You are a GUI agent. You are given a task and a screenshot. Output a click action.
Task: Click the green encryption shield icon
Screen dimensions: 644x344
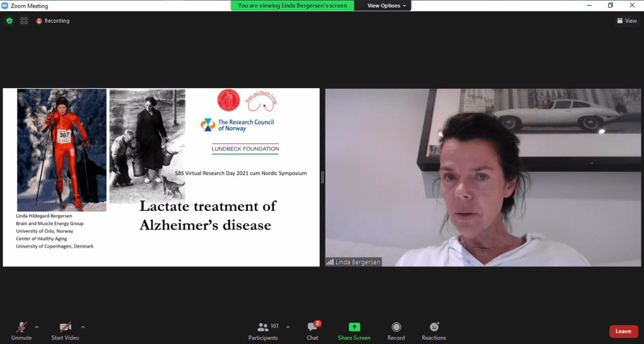pos(9,21)
